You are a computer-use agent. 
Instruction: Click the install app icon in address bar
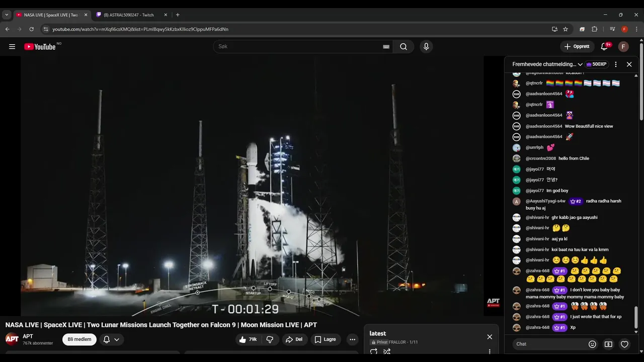(x=554, y=29)
